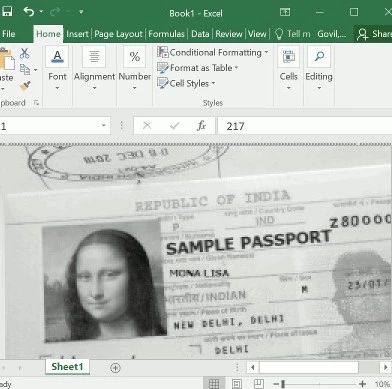Click the Tell me lightbulb icon

point(279,34)
